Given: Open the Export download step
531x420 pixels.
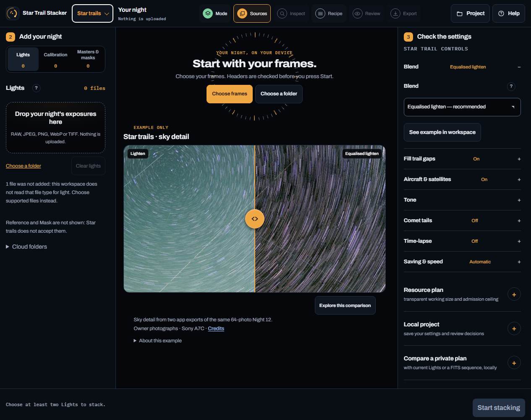Looking at the screenshot, I should pos(395,13).
